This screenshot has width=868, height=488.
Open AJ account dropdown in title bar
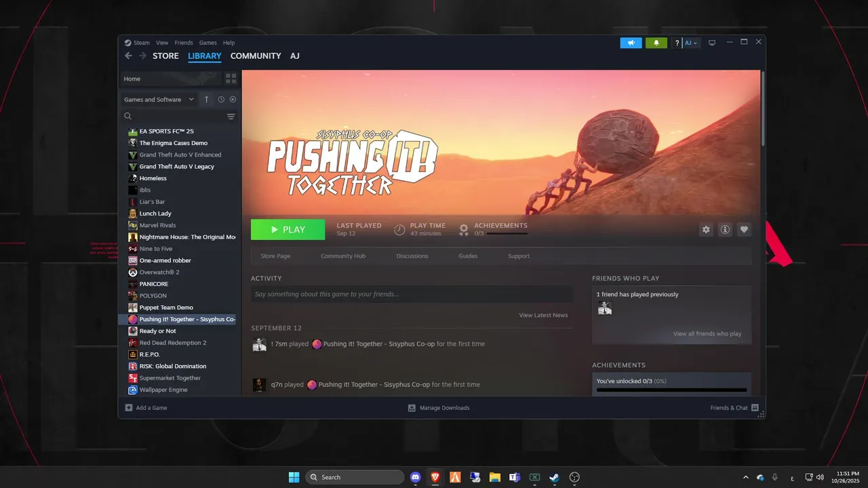click(690, 43)
